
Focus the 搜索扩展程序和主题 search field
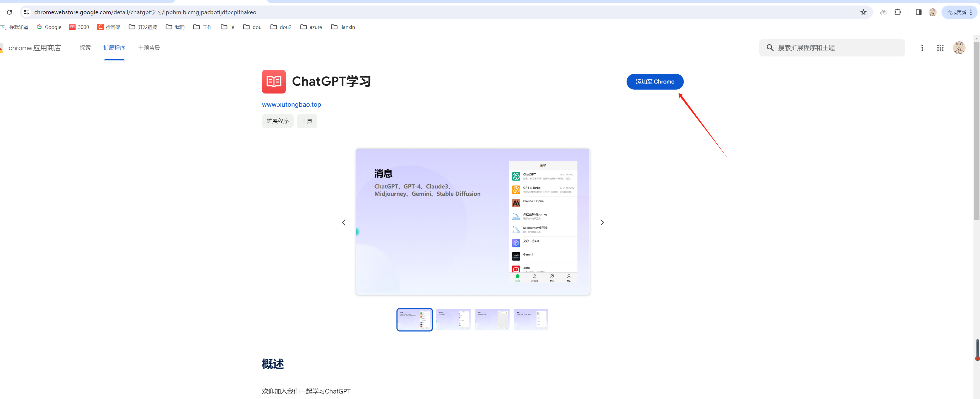coord(837,48)
